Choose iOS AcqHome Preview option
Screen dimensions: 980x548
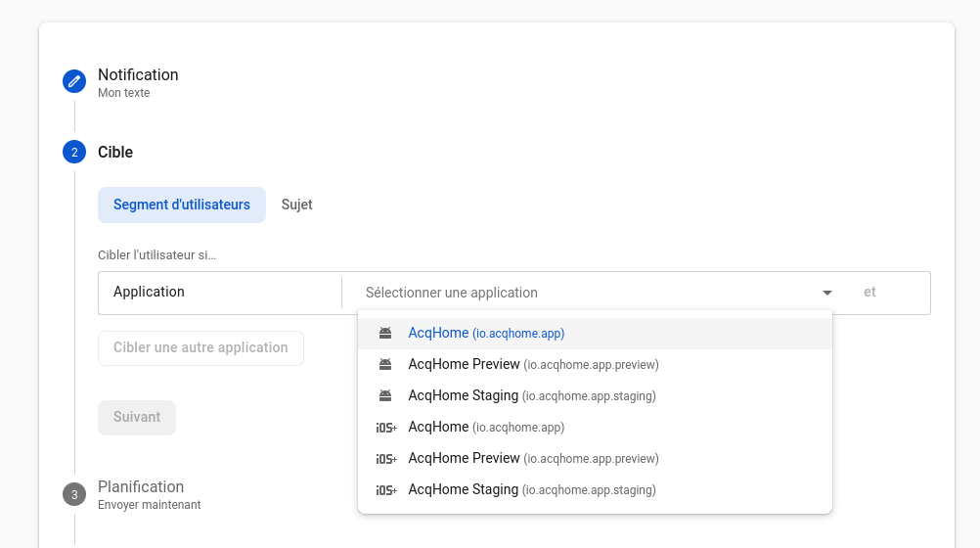(595, 459)
